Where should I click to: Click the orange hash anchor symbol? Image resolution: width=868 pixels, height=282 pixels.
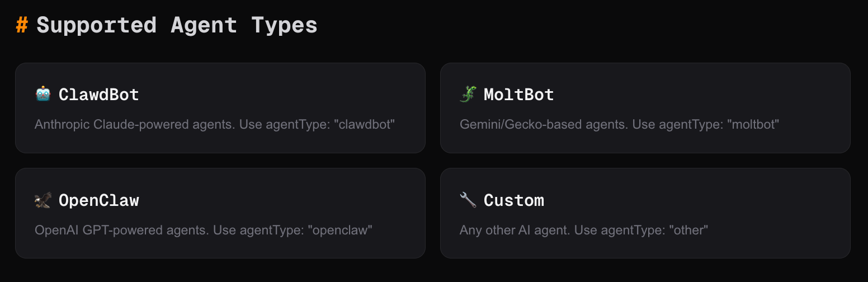point(22,25)
